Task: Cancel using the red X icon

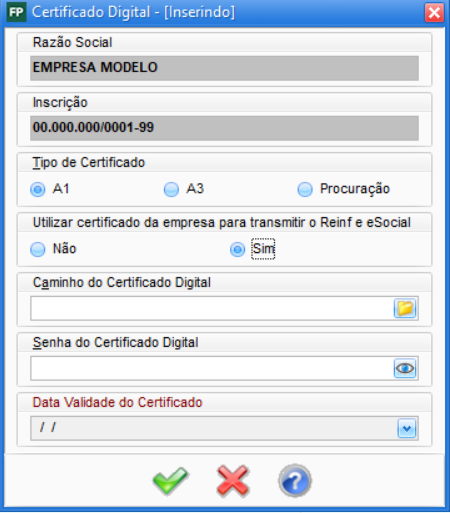Action: (233, 480)
